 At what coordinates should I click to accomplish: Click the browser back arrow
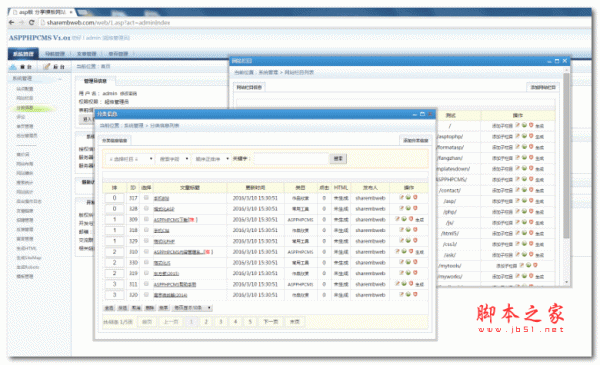11,23
